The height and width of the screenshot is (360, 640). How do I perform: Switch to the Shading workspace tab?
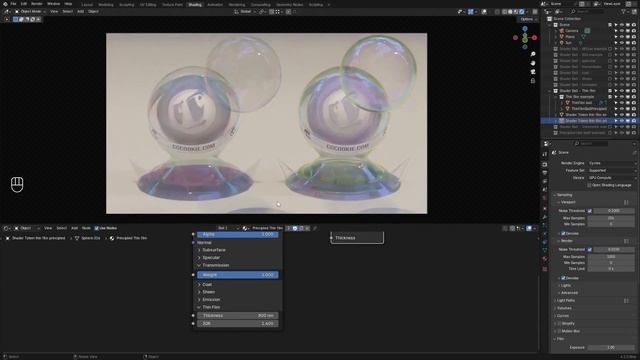coord(195,4)
